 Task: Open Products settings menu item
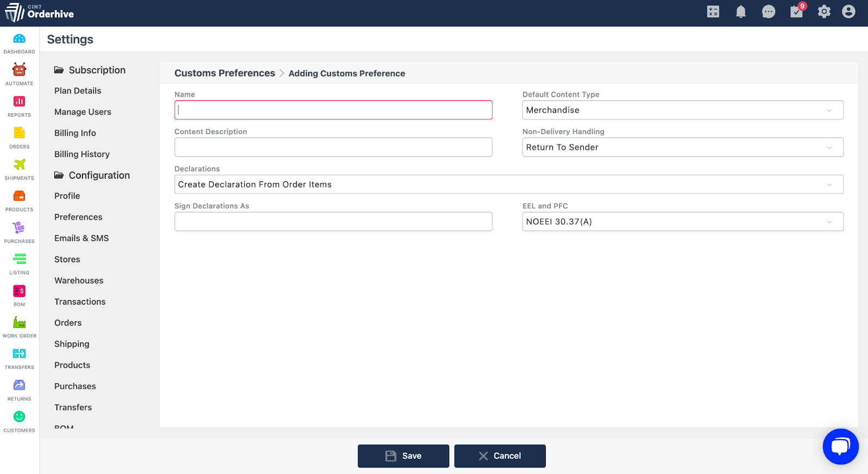[x=72, y=365]
